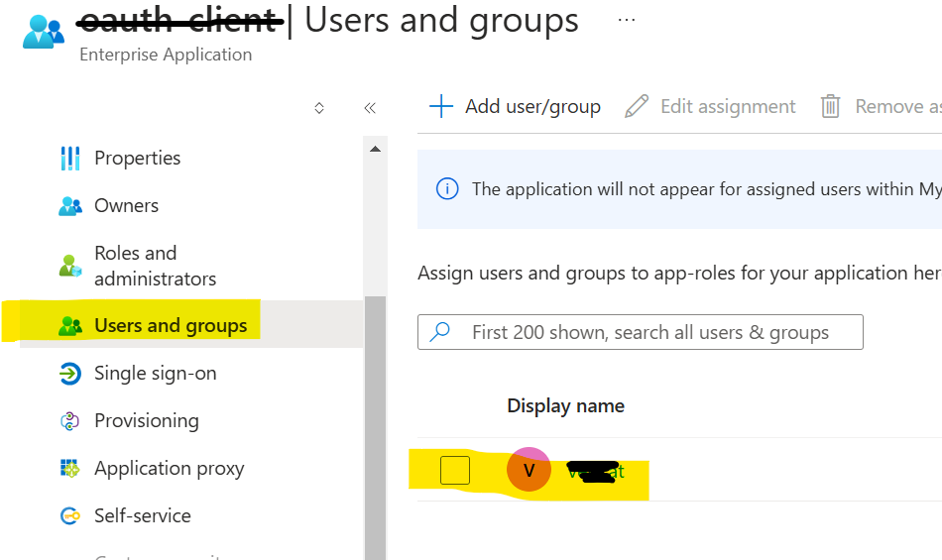
Task: Click the Self-service key icon
Action: click(70, 515)
